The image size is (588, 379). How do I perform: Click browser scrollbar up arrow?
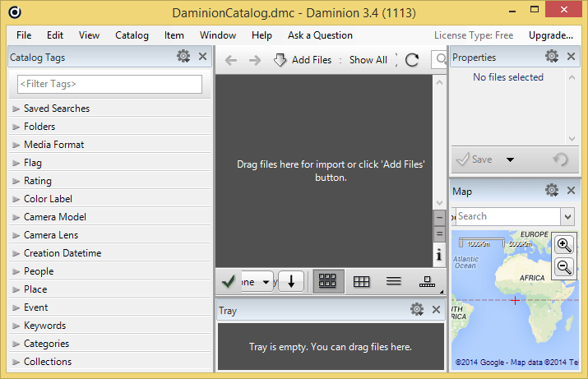(x=439, y=82)
